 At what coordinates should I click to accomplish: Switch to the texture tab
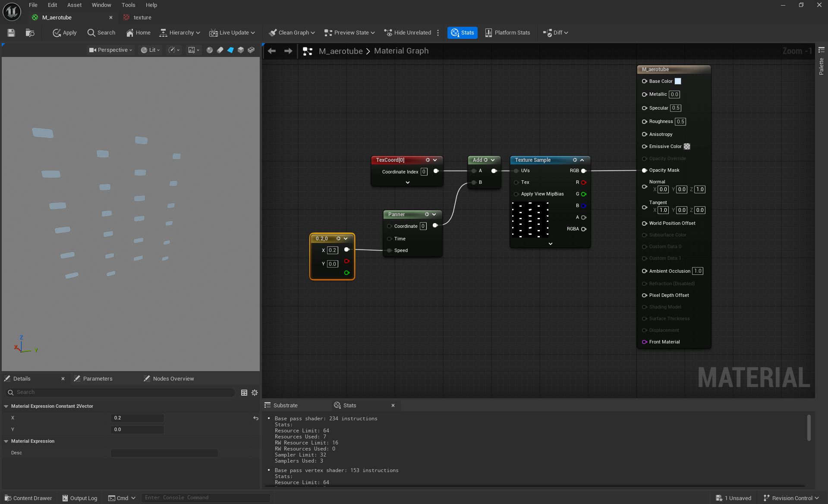pyautogui.click(x=142, y=18)
